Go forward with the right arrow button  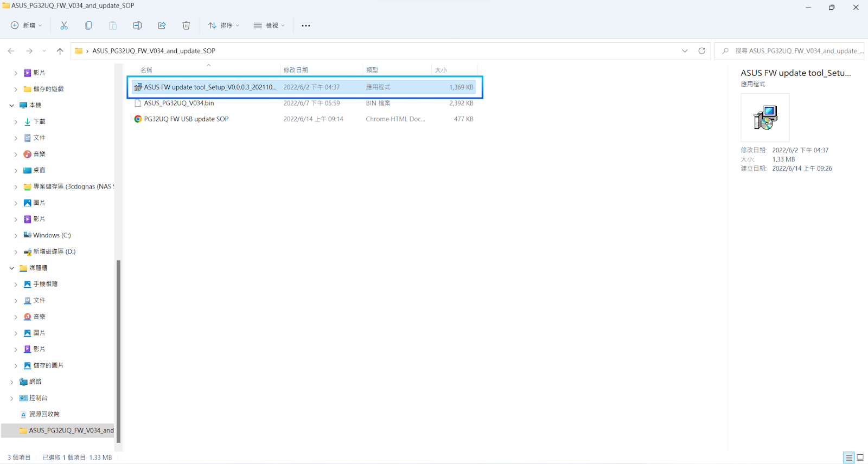click(x=29, y=51)
